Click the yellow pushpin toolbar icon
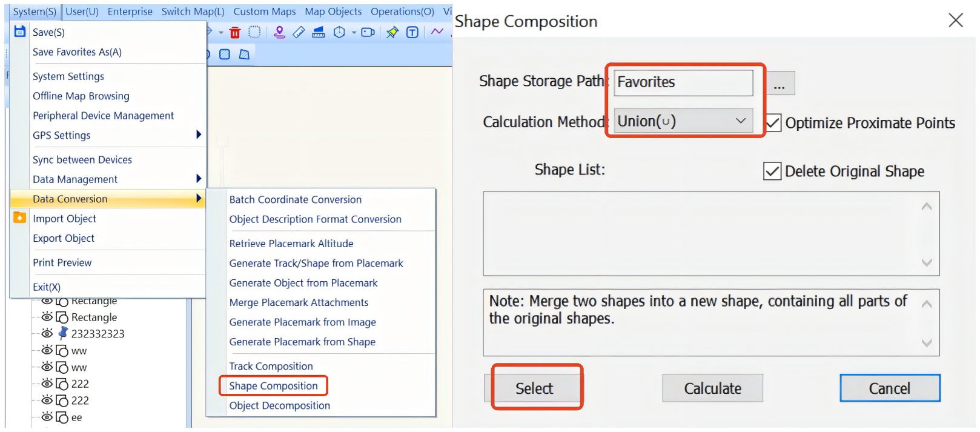Viewport: 980px width, 432px height. click(x=392, y=32)
